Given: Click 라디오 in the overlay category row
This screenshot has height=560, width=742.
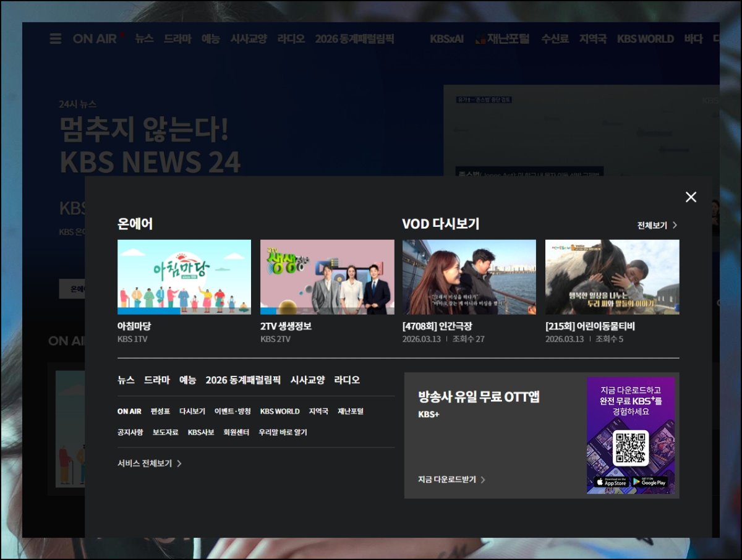Looking at the screenshot, I should [x=347, y=380].
